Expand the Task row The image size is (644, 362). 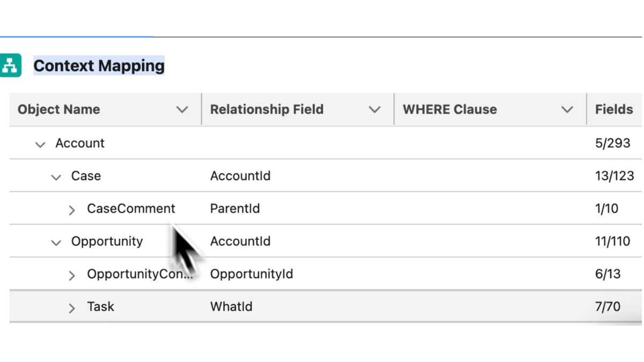tap(72, 307)
